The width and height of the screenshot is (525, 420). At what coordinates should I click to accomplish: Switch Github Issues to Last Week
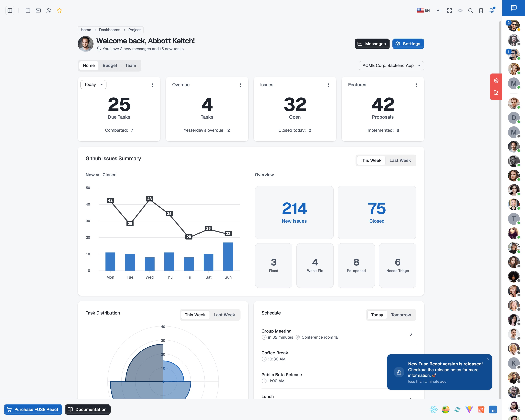[x=400, y=160]
